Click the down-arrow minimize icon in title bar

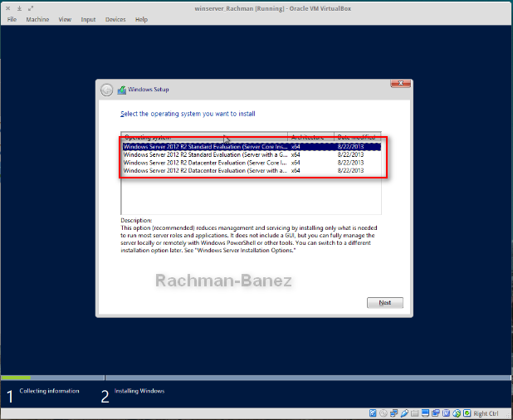[x=19, y=8]
